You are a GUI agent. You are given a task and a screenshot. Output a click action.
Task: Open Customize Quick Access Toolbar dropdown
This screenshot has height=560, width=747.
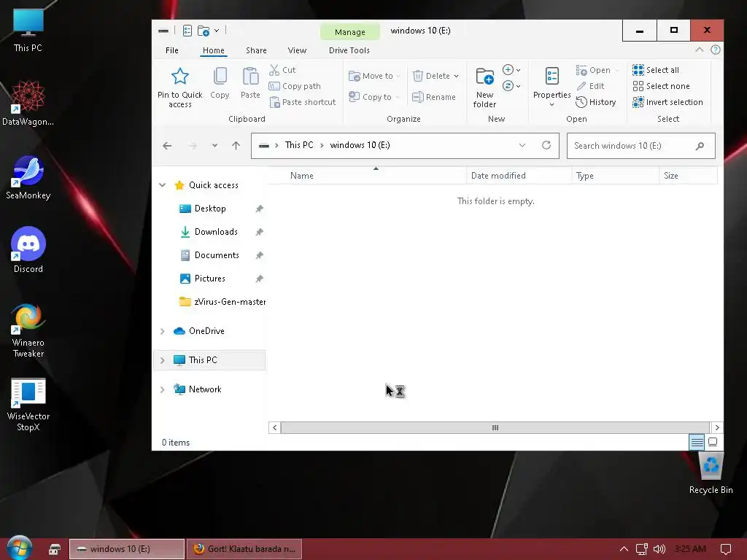(x=216, y=31)
